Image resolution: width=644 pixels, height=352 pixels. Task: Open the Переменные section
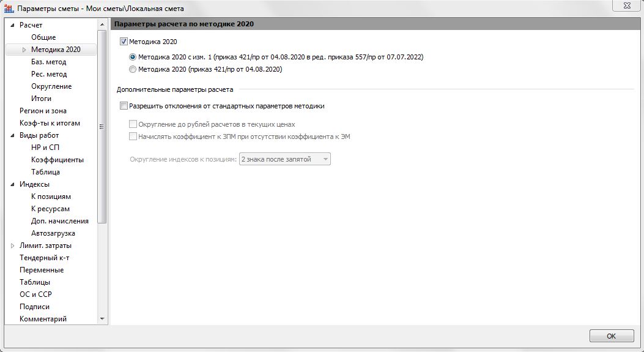(42, 270)
